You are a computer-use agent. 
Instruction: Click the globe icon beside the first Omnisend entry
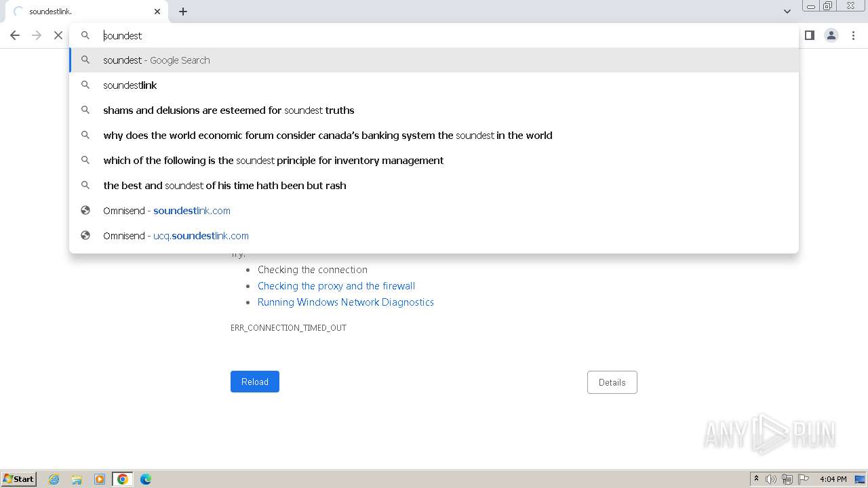tap(85, 210)
